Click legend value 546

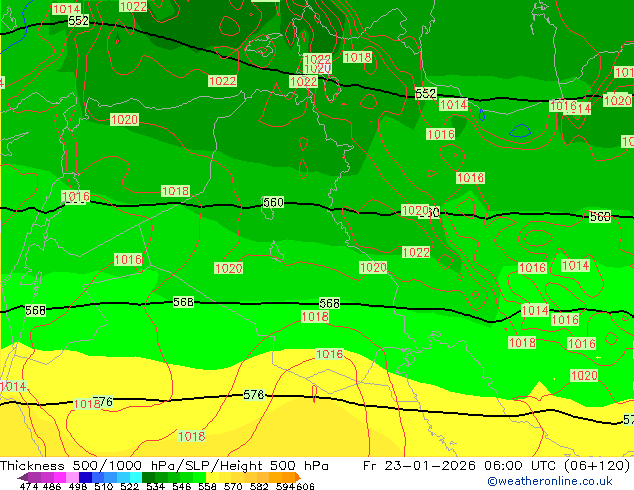coord(182,486)
